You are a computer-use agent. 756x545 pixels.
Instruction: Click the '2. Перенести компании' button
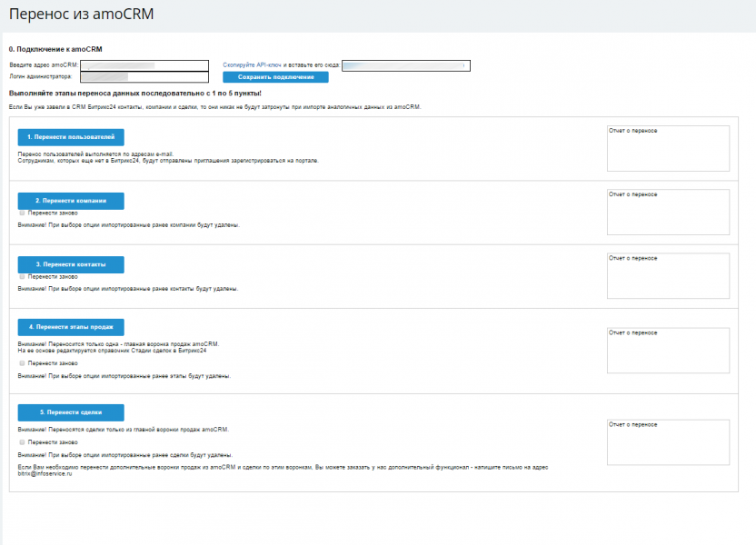(x=71, y=201)
